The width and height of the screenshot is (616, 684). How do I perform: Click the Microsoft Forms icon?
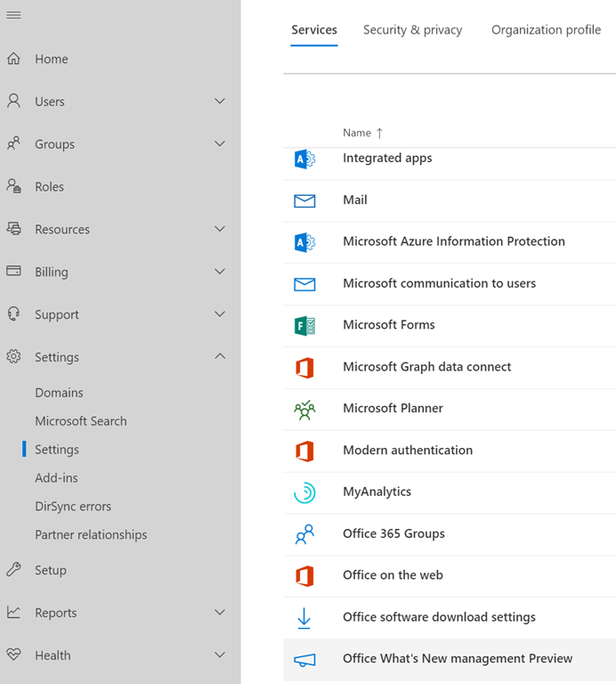(304, 325)
